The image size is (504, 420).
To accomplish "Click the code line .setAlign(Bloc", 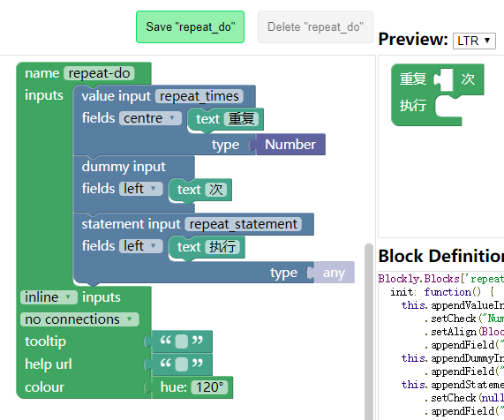I will (x=463, y=332).
